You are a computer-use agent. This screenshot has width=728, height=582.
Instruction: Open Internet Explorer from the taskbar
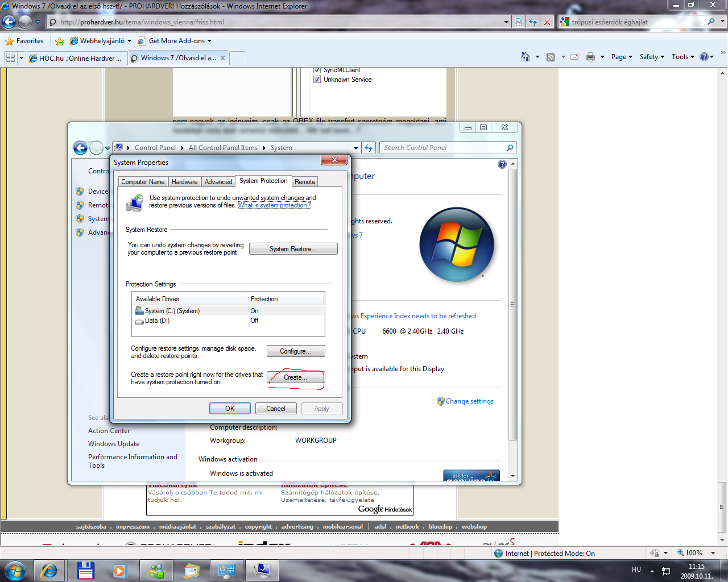pyautogui.click(x=49, y=571)
